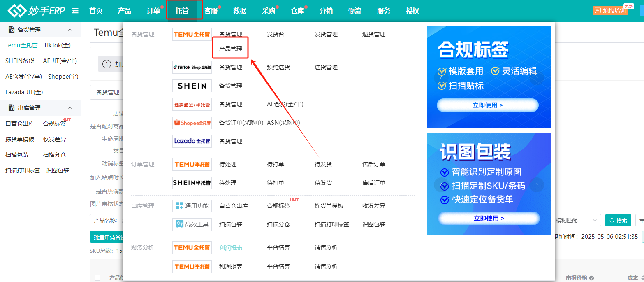The width and height of the screenshot is (644, 282).
Task: Open the 产品 top menu
Action: (125, 11)
